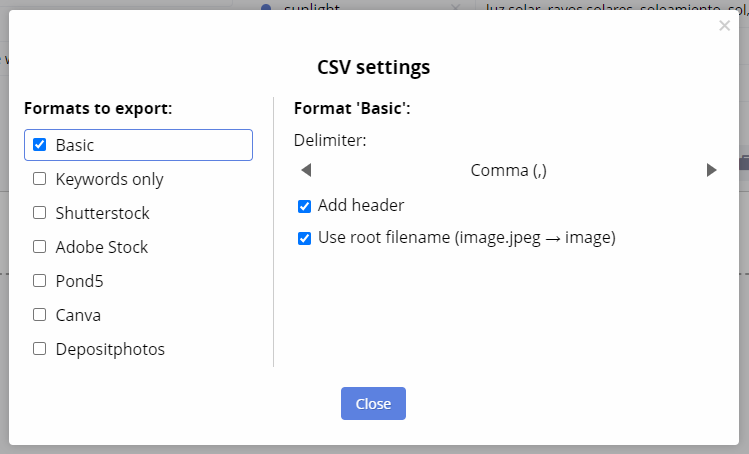Enable the Keywords only format checkbox
The image size is (749, 454).
click(39, 179)
